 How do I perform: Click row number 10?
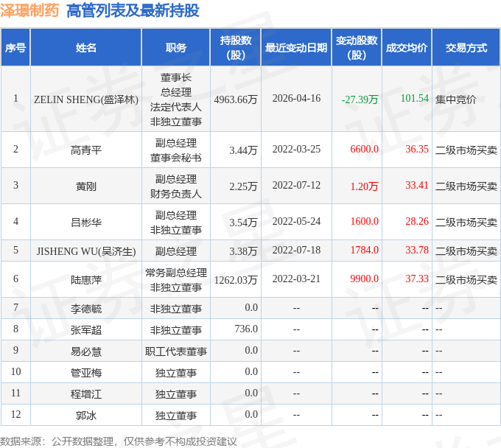pyautogui.click(x=15, y=372)
